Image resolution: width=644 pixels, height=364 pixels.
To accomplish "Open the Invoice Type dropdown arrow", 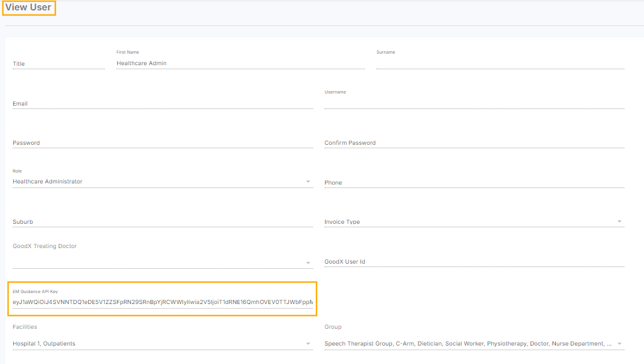I will (620, 222).
